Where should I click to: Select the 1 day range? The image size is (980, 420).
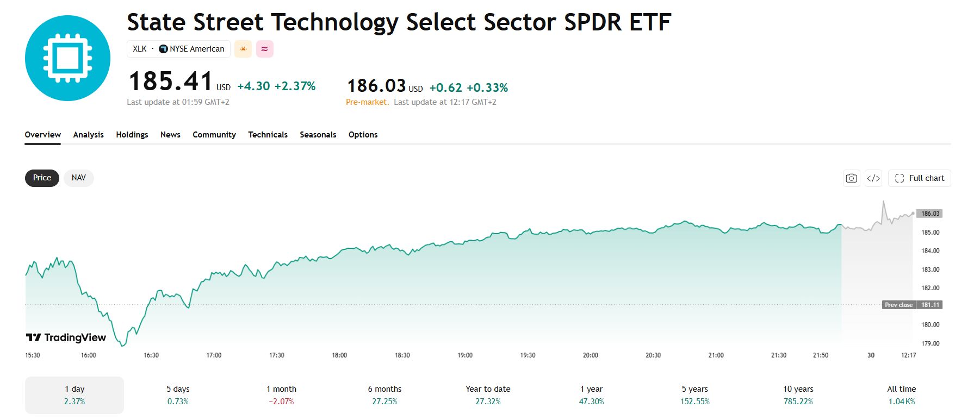click(x=75, y=395)
